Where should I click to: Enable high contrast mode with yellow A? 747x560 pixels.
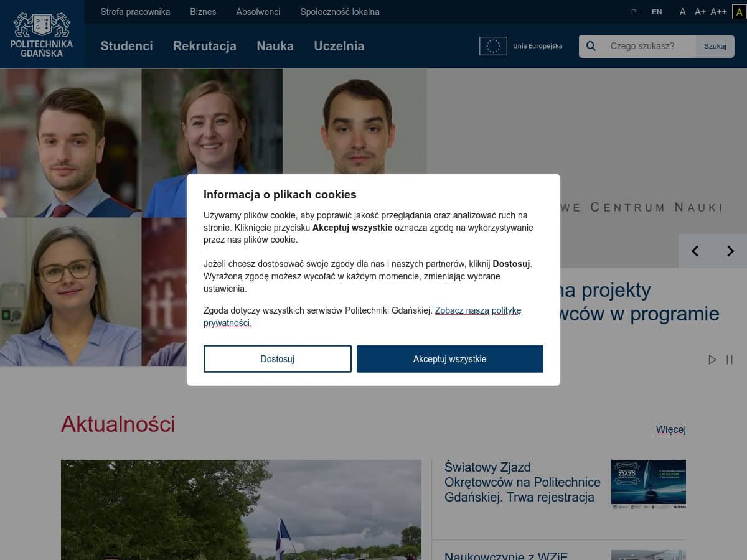[x=740, y=12]
